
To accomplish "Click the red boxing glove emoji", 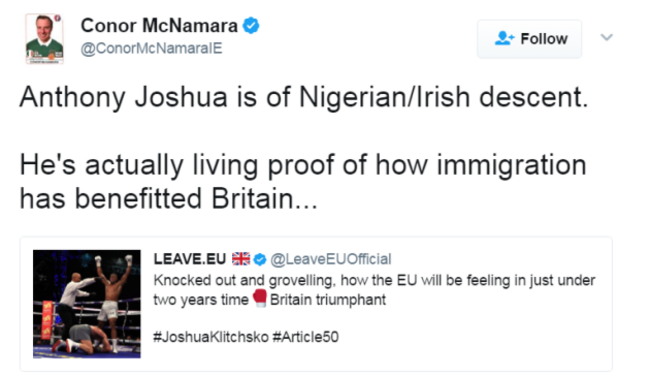I will tap(260, 298).
